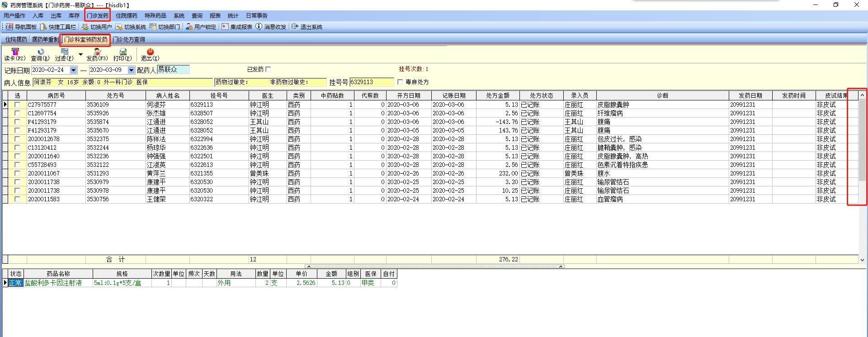The height and width of the screenshot is (337, 868).
Task: Select the diagnosis cell 色素沉着特指疾患
Action: tap(662, 165)
